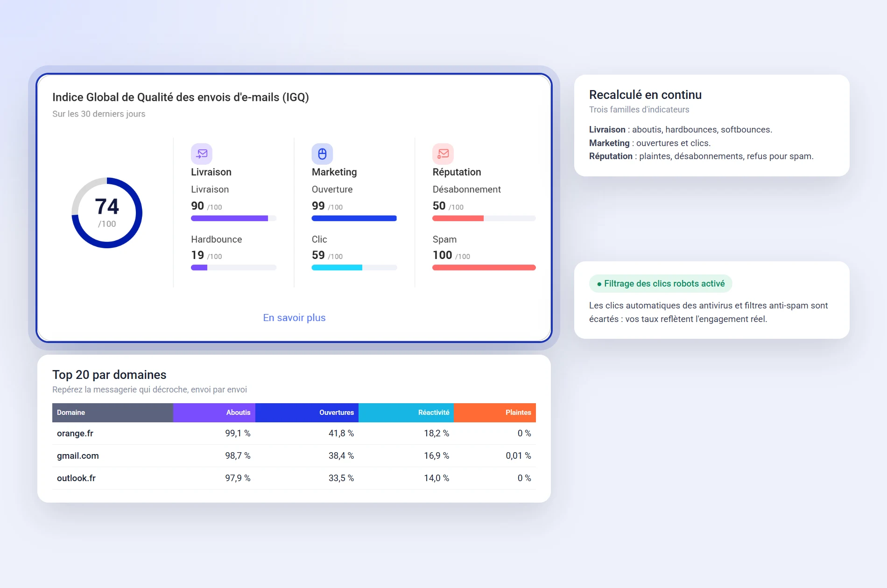Image resolution: width=887 pixels, height=588 pixels.
Task: Click the 97,9 % aboutis value
Action: tap(238, 478)
